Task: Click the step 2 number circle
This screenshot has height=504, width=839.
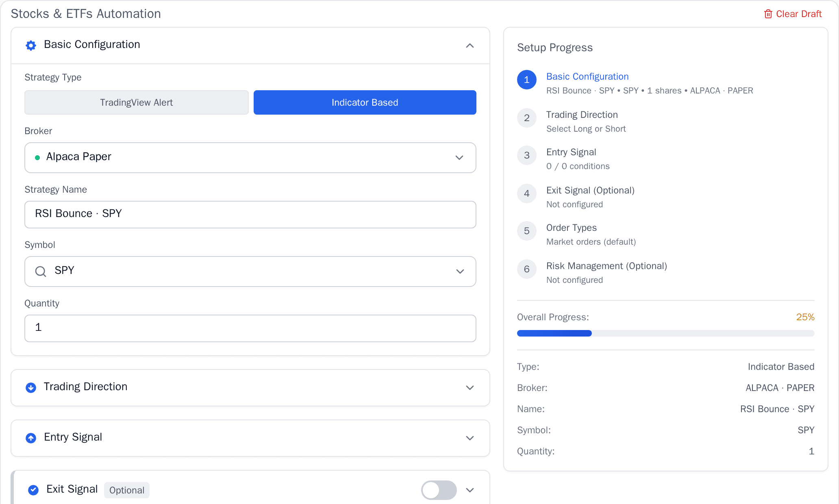Action: point(527,118)
